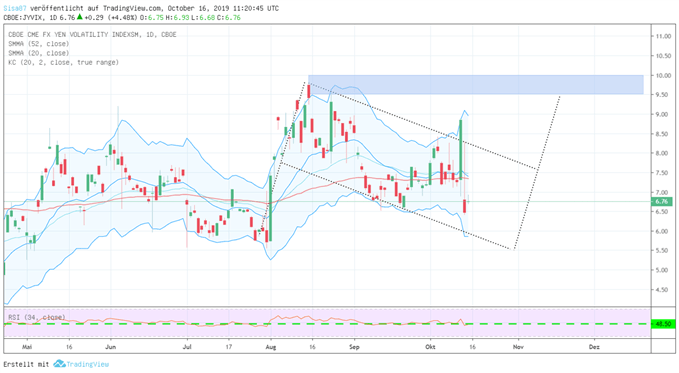Click the green RSI value tag 48.50
This screenshot has width=679, height=373.
(x=663, y=324)
